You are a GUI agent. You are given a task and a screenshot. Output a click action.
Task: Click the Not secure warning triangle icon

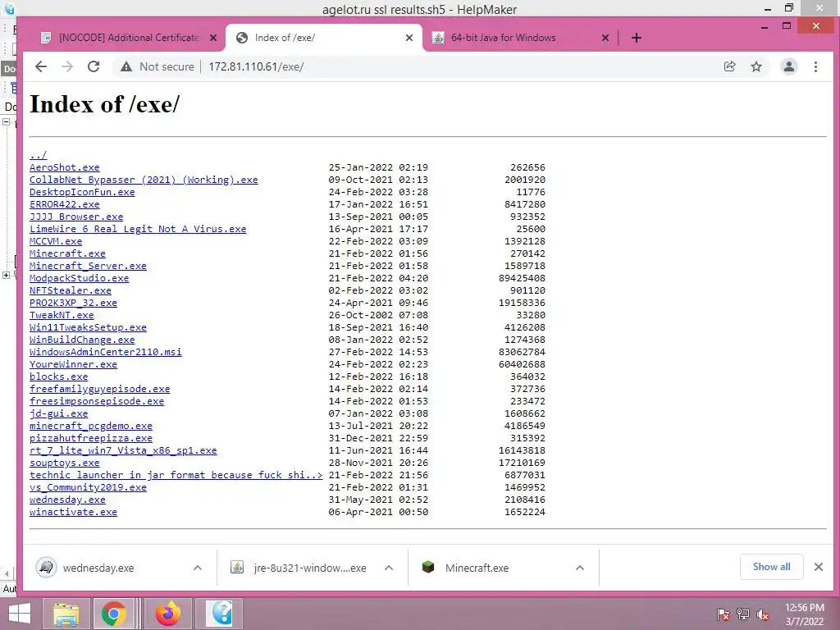[126, 66]
